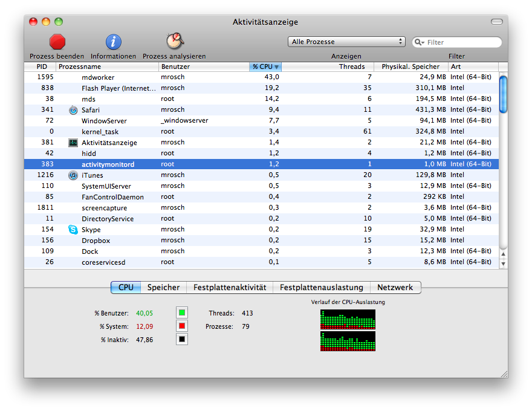532x411 pixels.
Task: Click the green % Benutzer color swatch
Action: 182,312
